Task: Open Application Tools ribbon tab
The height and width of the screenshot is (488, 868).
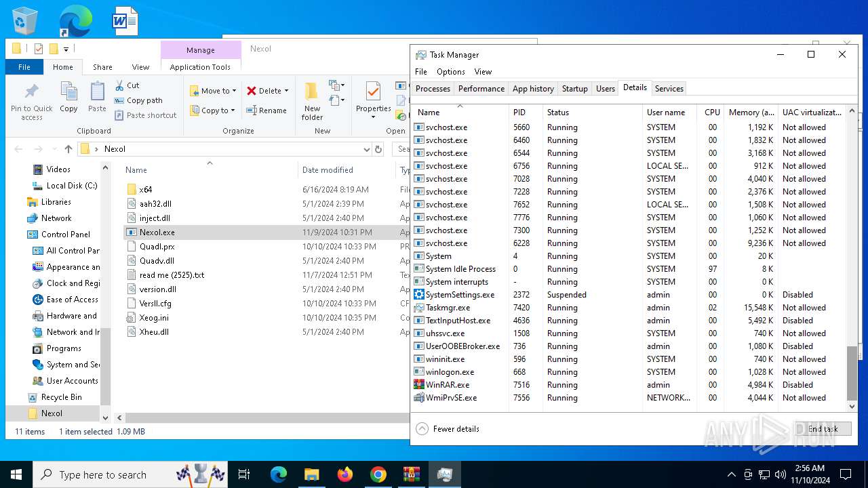Action: click(x=200, y=67)
